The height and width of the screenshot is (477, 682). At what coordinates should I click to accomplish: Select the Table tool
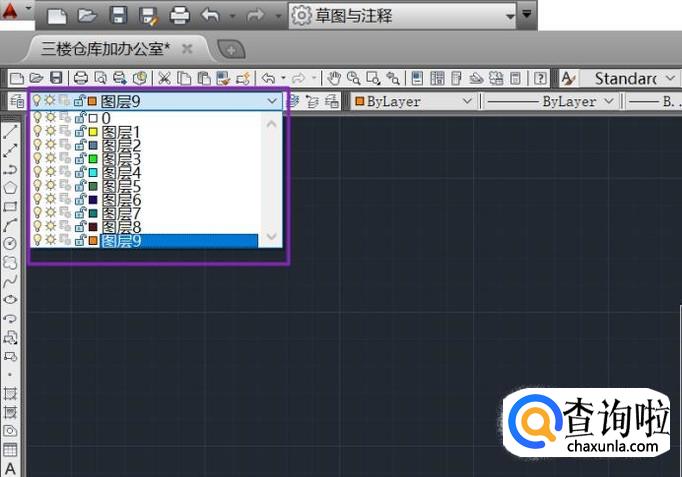(10, 450)
